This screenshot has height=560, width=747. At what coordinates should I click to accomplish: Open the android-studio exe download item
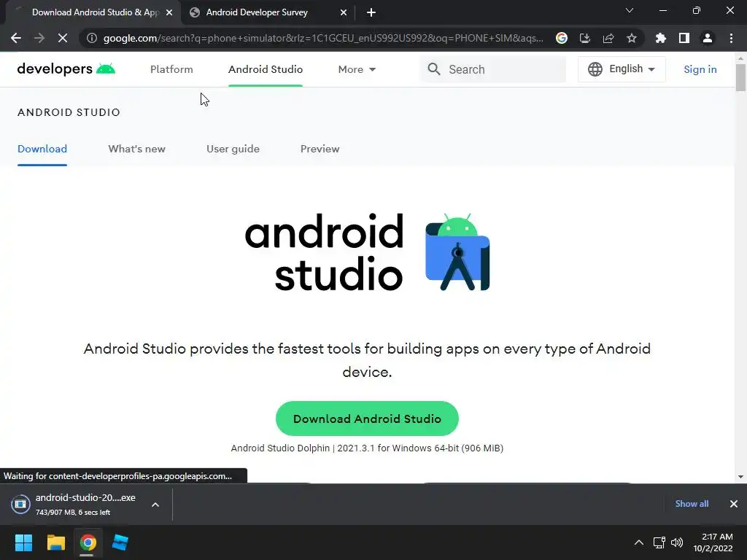pyautogui.click(x=85, y=504)
